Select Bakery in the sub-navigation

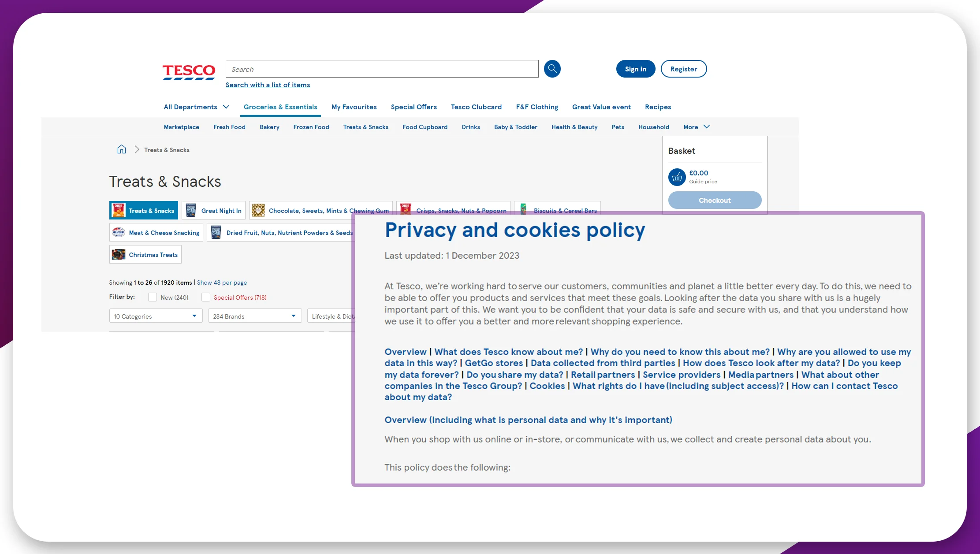pyautogui.click(x=269, y=127)
